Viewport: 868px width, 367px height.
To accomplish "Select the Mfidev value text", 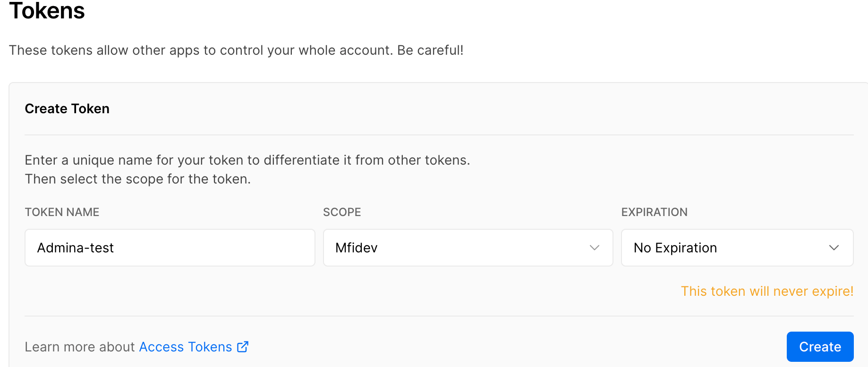I will coord(357,248).
